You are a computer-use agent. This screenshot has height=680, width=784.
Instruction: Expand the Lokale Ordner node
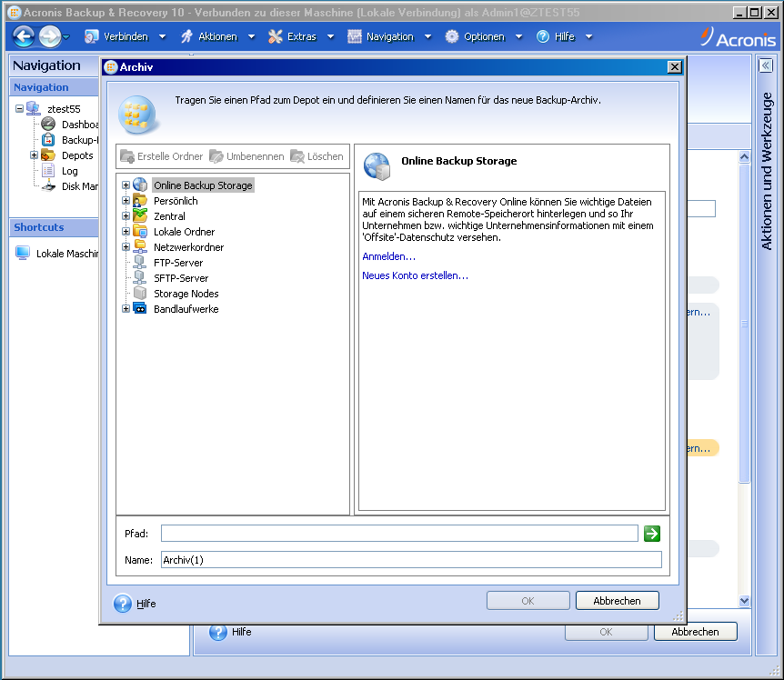coord(126,232)
